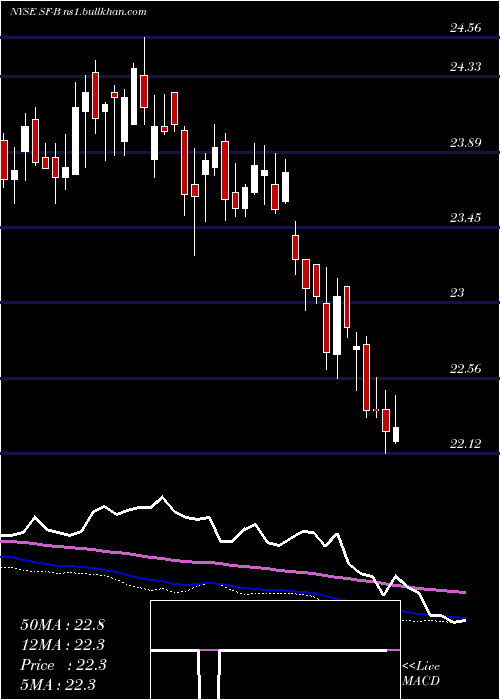Viewport: 500px width, 700px height.
Task: Click the 24.33 price level label
Action: 465,67
